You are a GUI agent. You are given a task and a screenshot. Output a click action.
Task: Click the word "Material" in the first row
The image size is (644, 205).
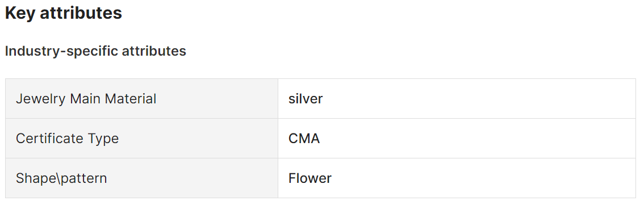click(x=131, y=99)
